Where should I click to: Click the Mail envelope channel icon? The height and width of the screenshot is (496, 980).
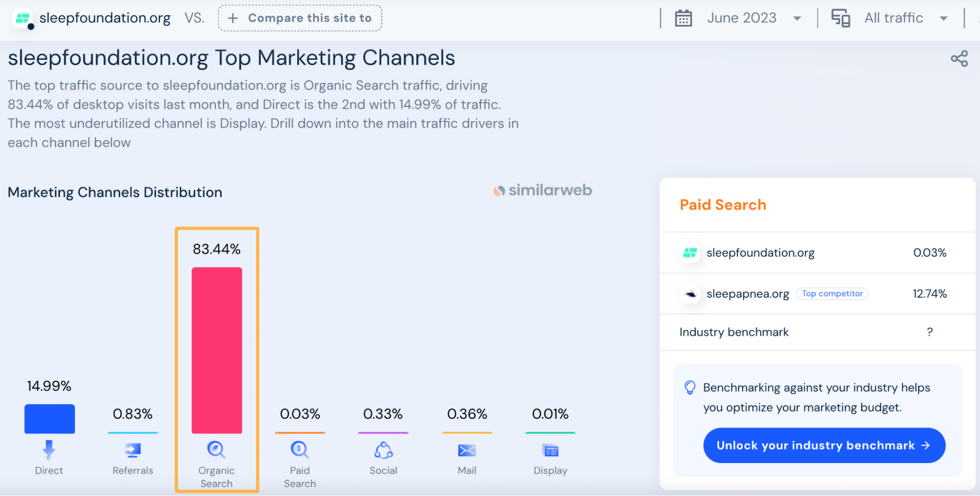(x=467, y=449)
